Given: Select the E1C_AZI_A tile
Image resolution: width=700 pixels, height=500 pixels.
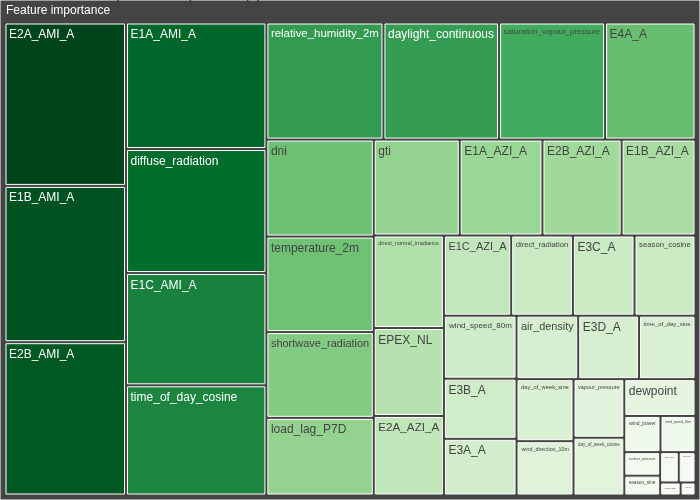Looking at the screenshot, I should [477, 276].
